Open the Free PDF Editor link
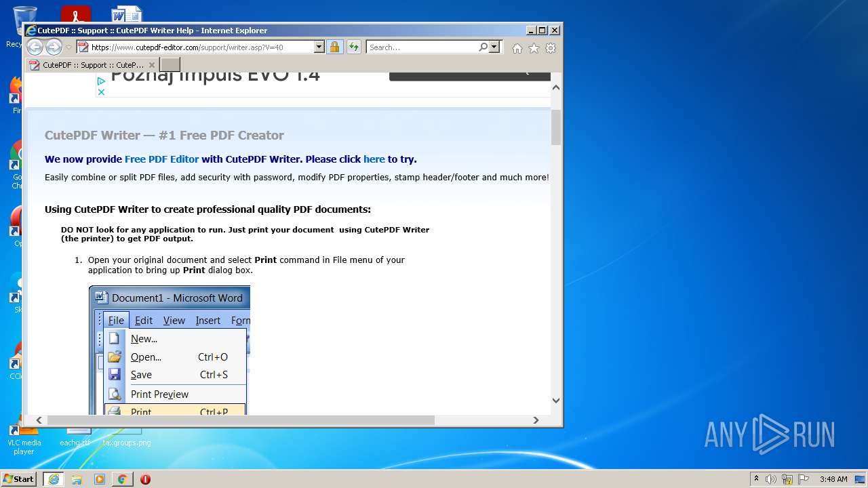 click(161, 159)
